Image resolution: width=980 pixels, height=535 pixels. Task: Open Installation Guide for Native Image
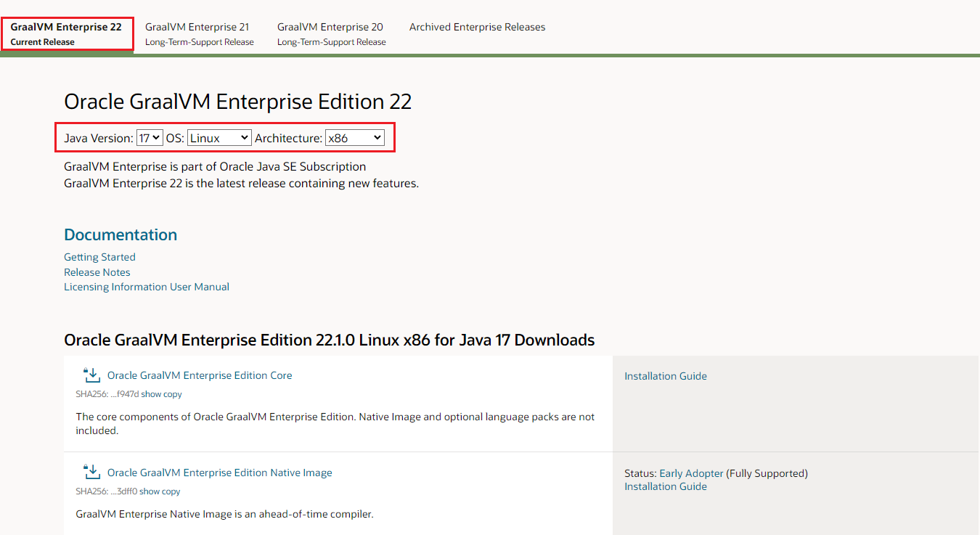(x=666, y=486)
